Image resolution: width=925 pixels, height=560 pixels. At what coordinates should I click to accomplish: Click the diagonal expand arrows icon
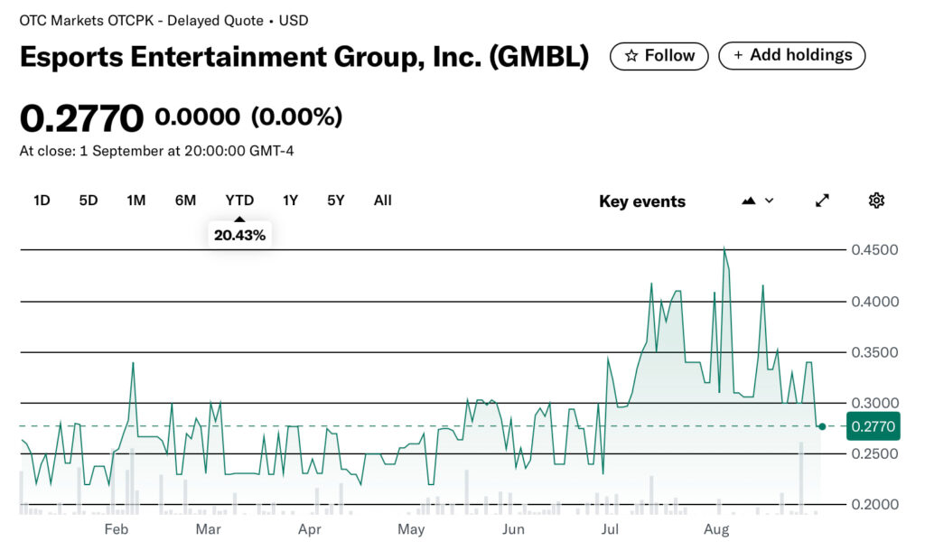pos(822,201)
